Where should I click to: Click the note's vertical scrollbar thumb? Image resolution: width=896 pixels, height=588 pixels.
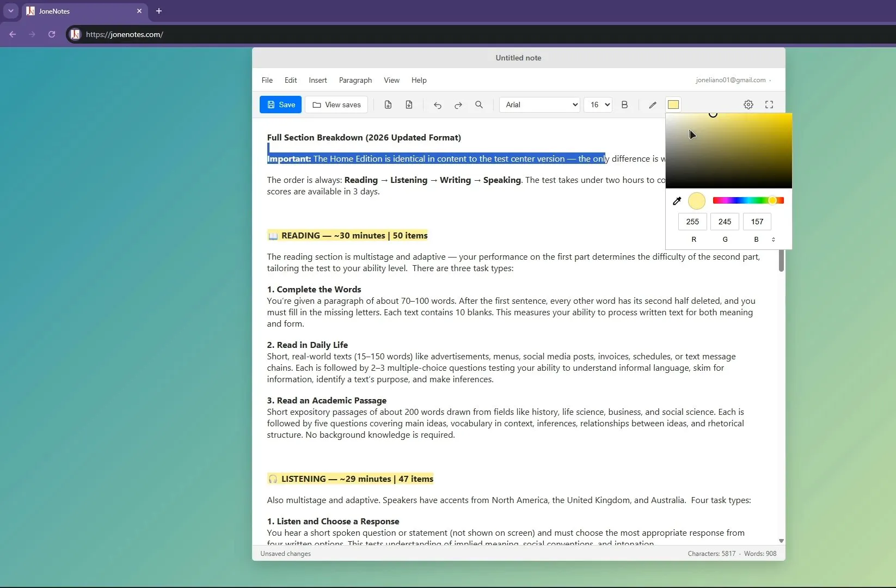(x=781, y=260)
